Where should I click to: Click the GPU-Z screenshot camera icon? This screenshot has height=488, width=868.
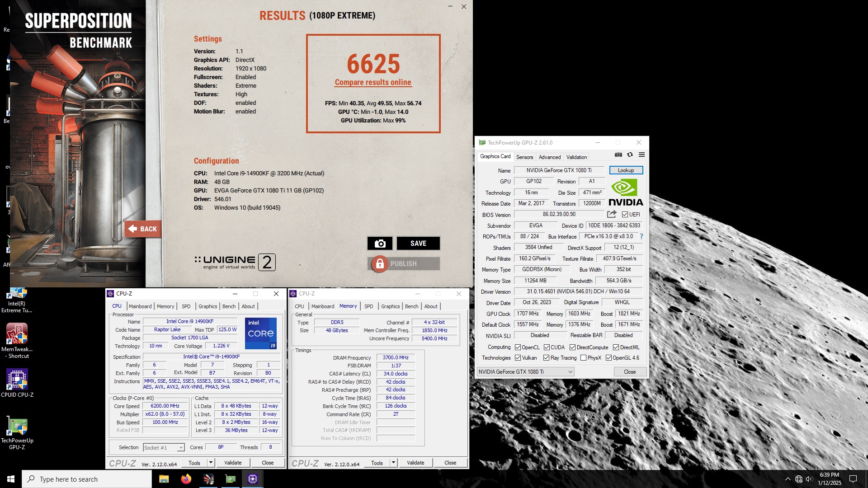(618, 155)
